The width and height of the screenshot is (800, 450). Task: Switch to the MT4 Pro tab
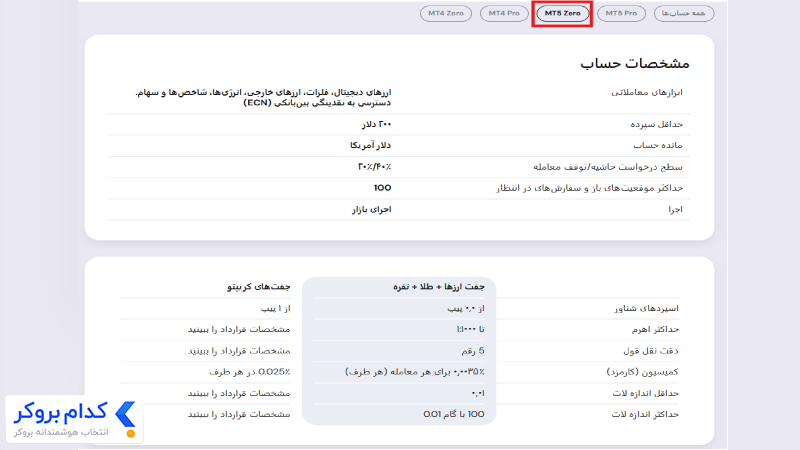coord(504,13)
